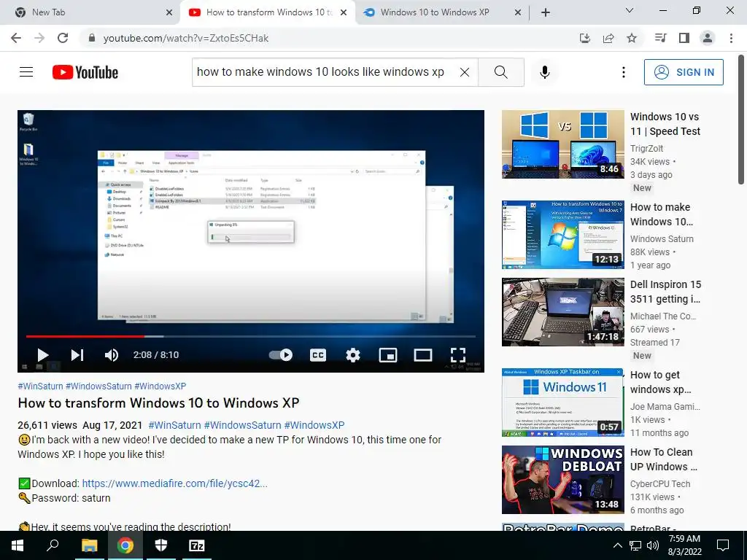This screenshot has height=560, width=747.
Task: Open 7-Zip from the taskbar
Action: [197, 545]
